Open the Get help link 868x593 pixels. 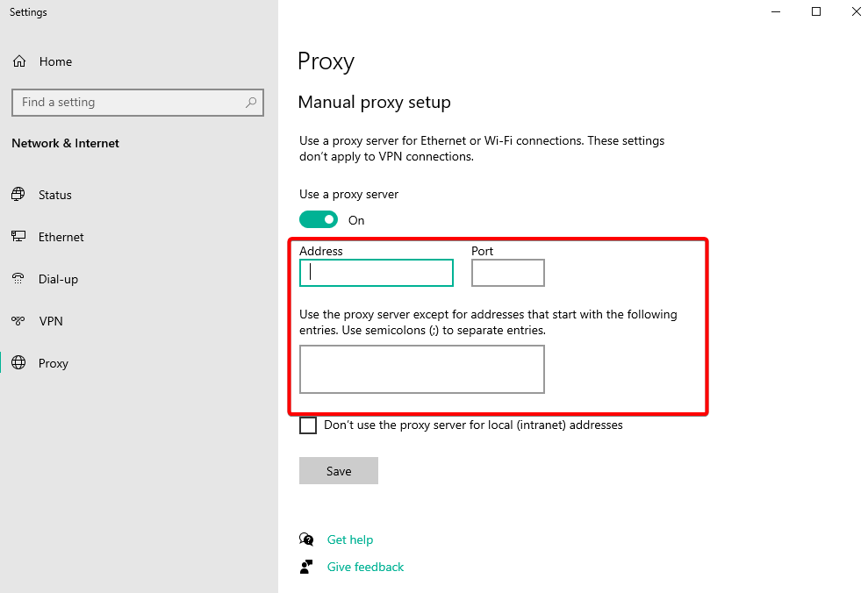coord(350,539)
